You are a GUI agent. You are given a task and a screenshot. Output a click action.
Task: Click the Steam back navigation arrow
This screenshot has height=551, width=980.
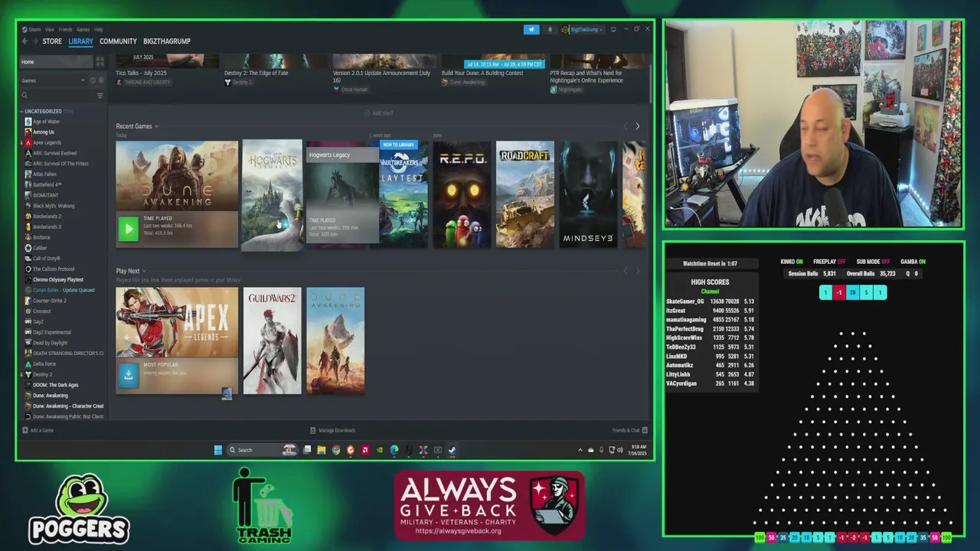[x=24, y=41]
